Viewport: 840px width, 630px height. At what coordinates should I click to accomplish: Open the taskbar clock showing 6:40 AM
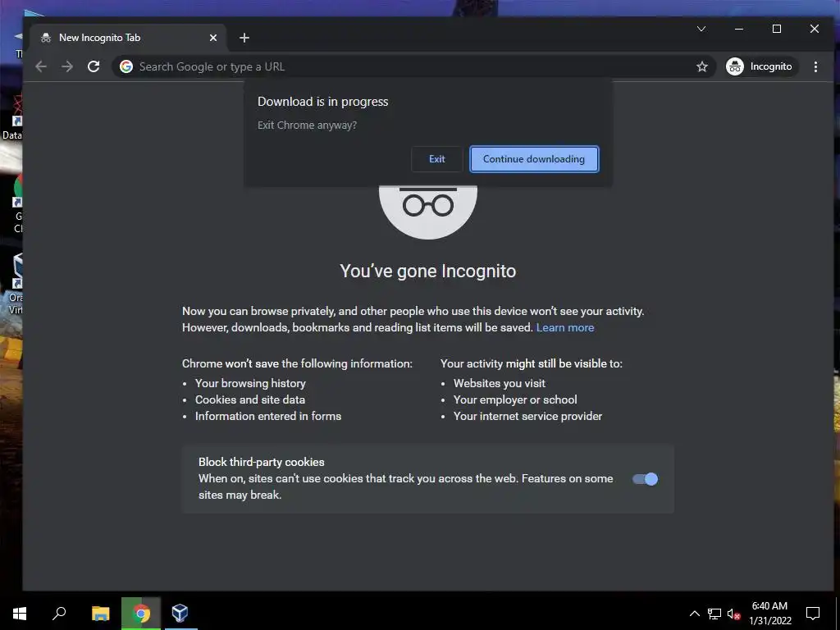click(769, 614)
